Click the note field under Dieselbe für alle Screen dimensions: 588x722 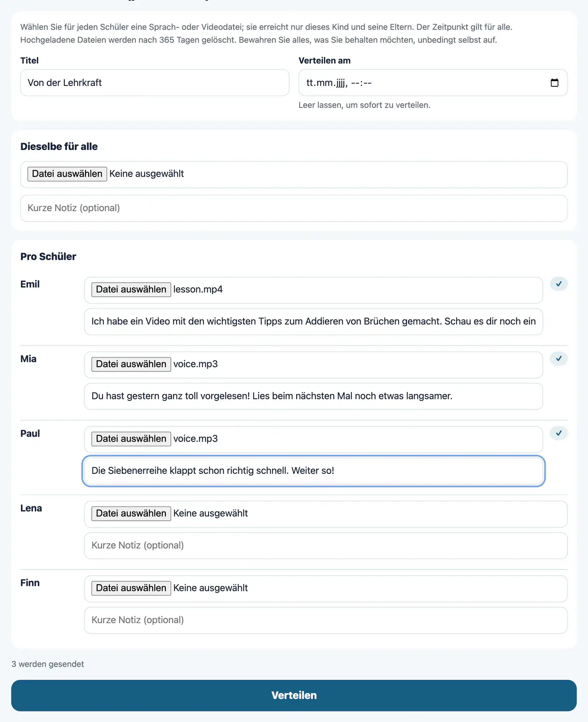point(294,208)
